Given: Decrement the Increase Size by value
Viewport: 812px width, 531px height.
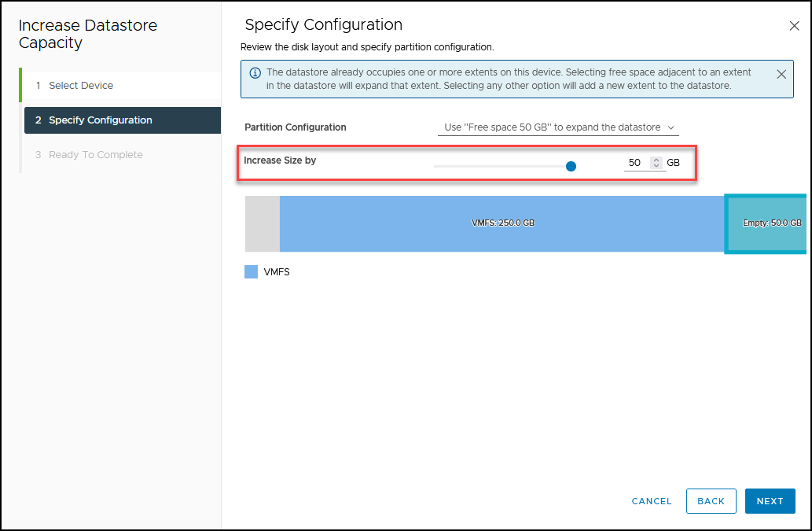Looking at the screenshot, I should point(656,166).
